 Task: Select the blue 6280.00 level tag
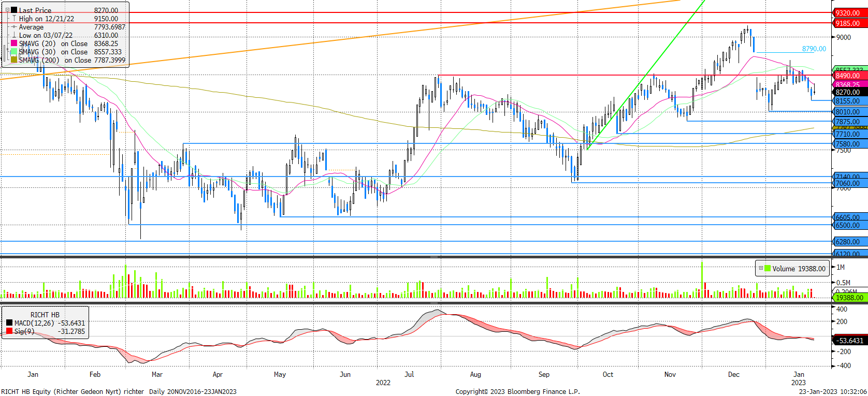[x=849, y=242]
